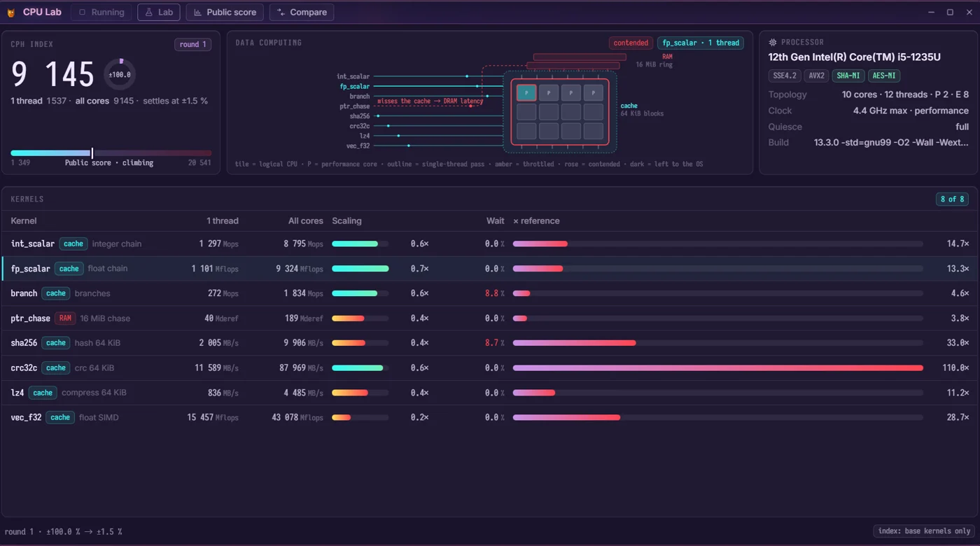Viewport: 980px width, 546px height.
Task: Click the 4.4 GHz max · performance clock value
Action: 911,111
